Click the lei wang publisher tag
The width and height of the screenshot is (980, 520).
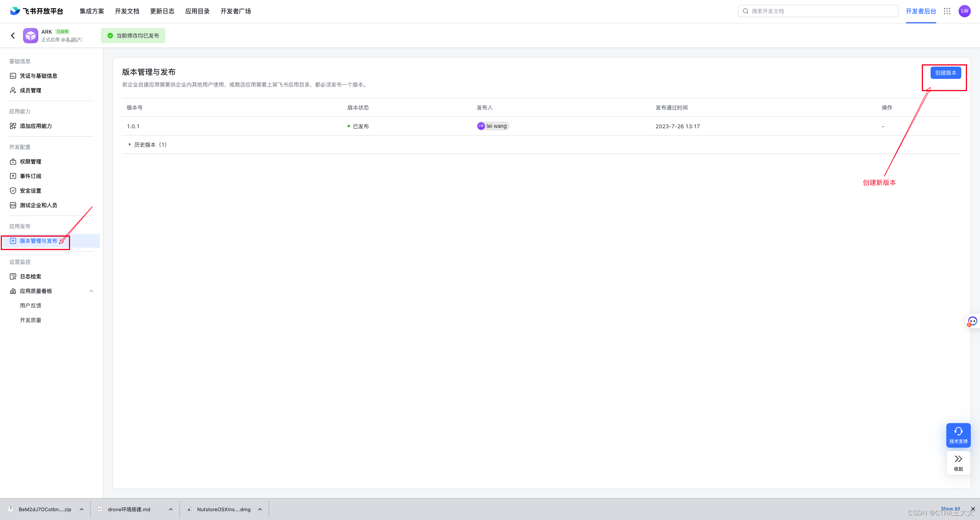coord(493,126)
